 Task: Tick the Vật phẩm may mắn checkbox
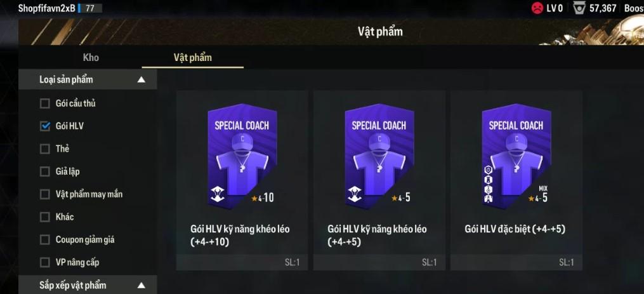(45, 194)
